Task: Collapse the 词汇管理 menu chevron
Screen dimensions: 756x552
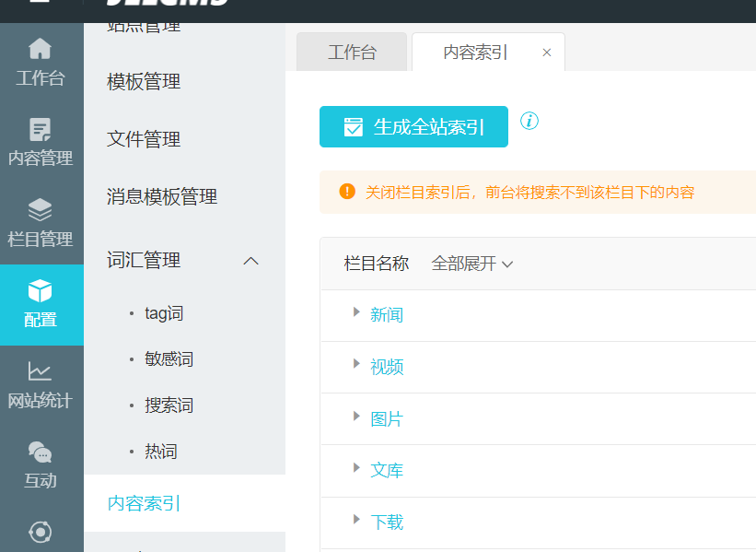Action: [250, 261]
